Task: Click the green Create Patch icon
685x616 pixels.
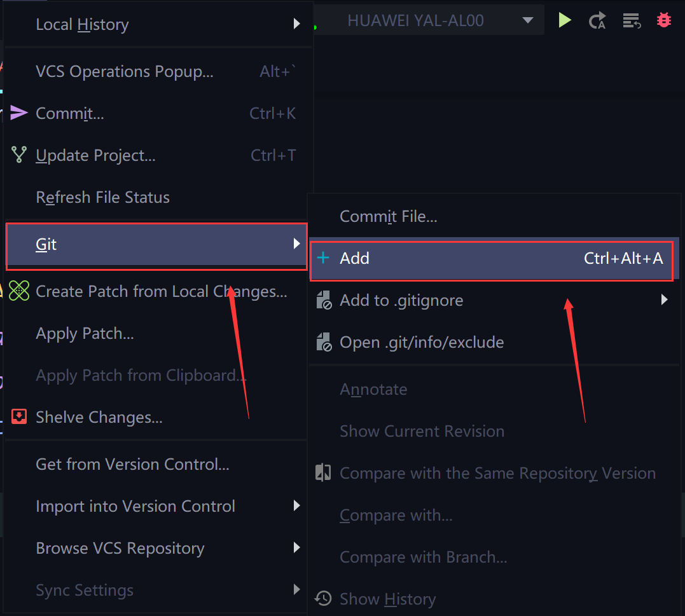Action: click(x=19, y=291)
